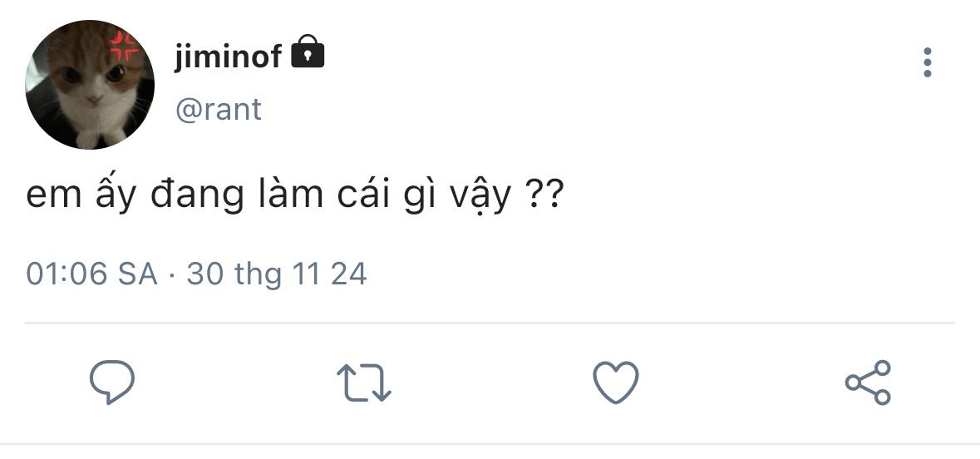Click the "thg" month abbreviation in the date
980x459 pixels.
(259, 275)
